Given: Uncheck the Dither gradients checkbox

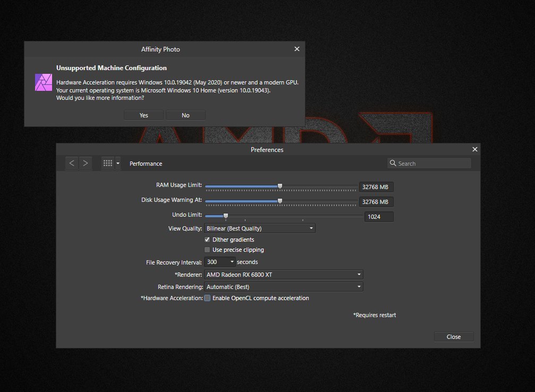Looking at the screenshot, I should pos(207,240).
